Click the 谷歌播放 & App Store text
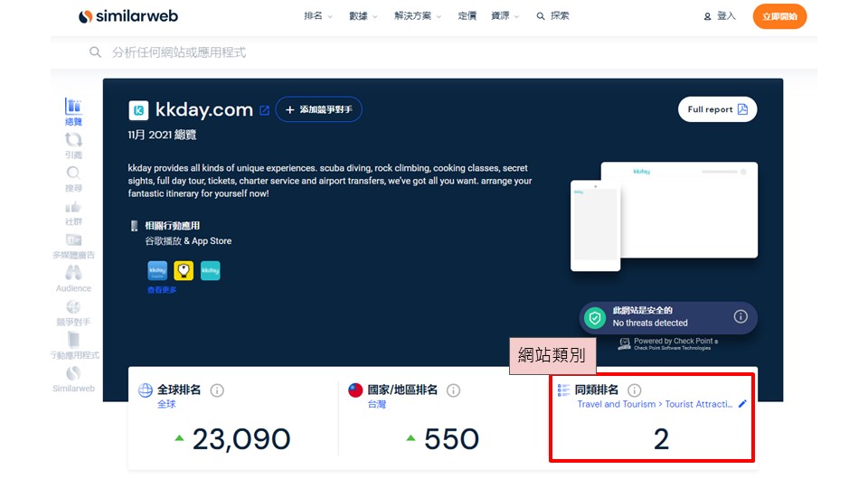 coord(188,241)
